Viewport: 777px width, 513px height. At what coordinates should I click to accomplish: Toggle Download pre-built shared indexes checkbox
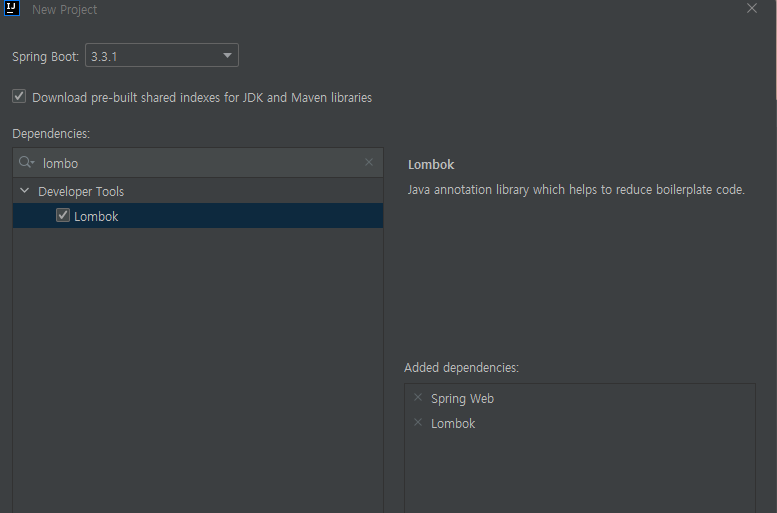[x=19, y=96]
